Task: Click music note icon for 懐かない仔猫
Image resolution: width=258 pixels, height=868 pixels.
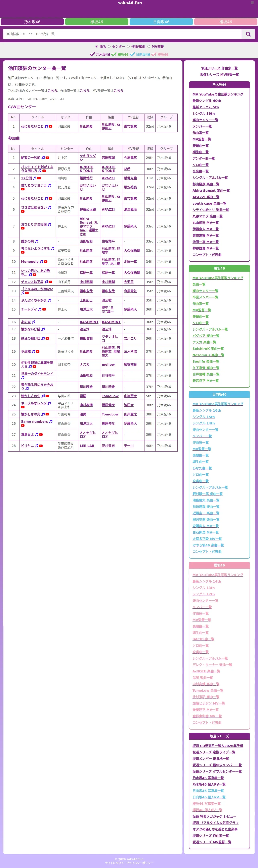Action: pyautogui.click(x=43, y=329)
